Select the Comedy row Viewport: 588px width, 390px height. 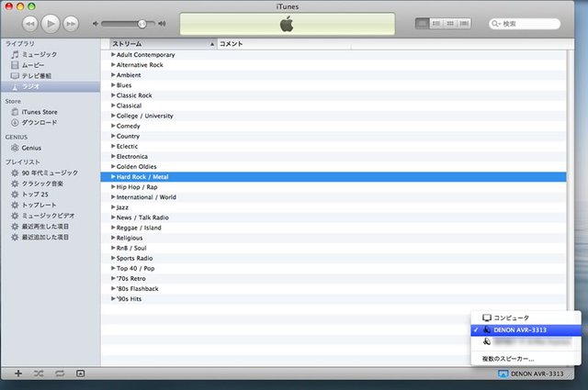334,126
